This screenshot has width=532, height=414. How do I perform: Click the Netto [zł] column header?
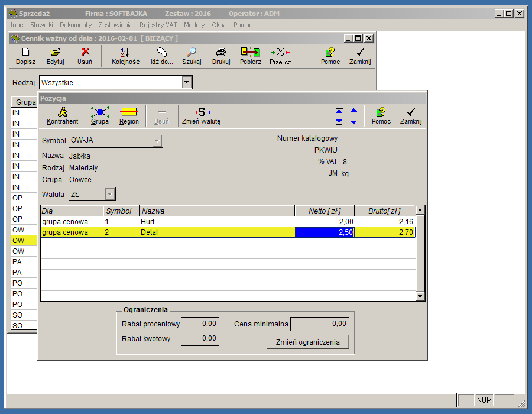(325, 211)
